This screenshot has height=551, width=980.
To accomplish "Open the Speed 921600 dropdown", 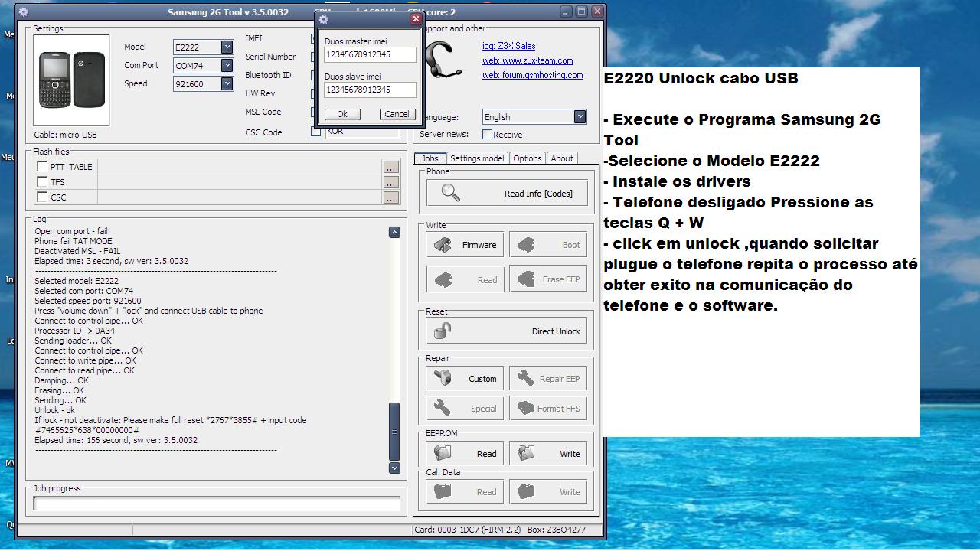I will pyautogui.click(x=227, y=83).
